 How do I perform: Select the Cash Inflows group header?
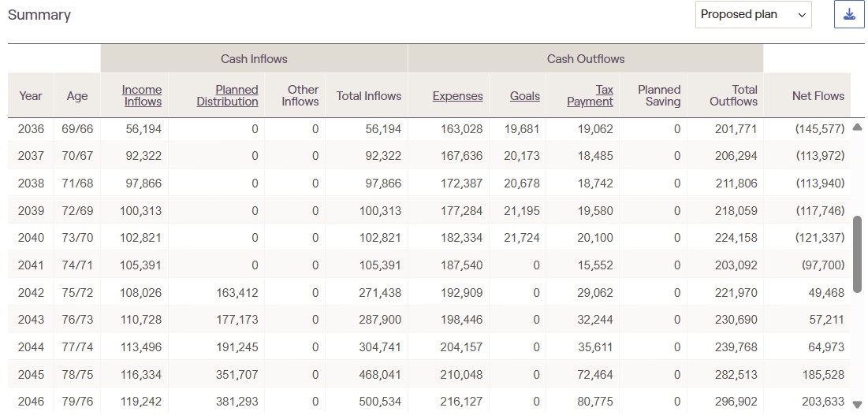coord(254,59)
